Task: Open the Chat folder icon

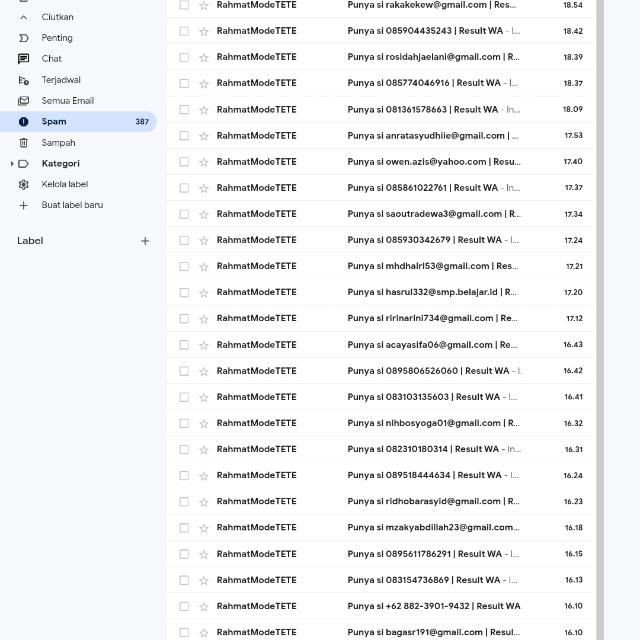Action: point(24,59)
